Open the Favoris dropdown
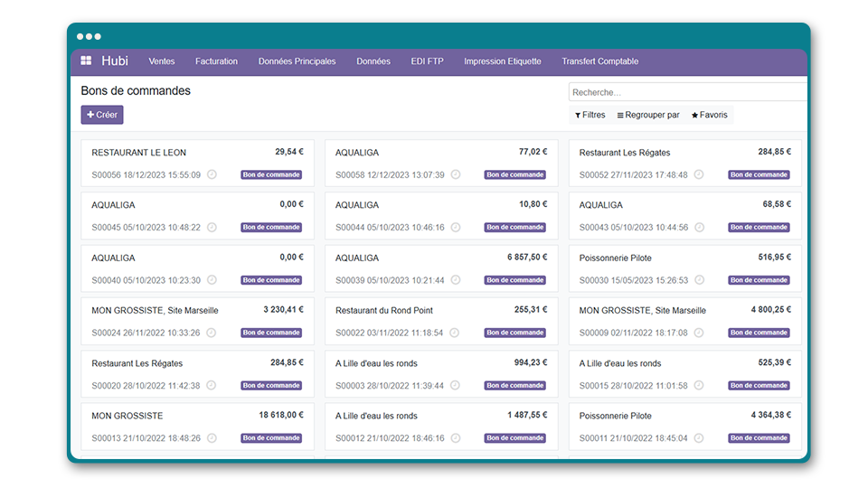Viewport: 868px width, 488px height. tap(709, 116)
